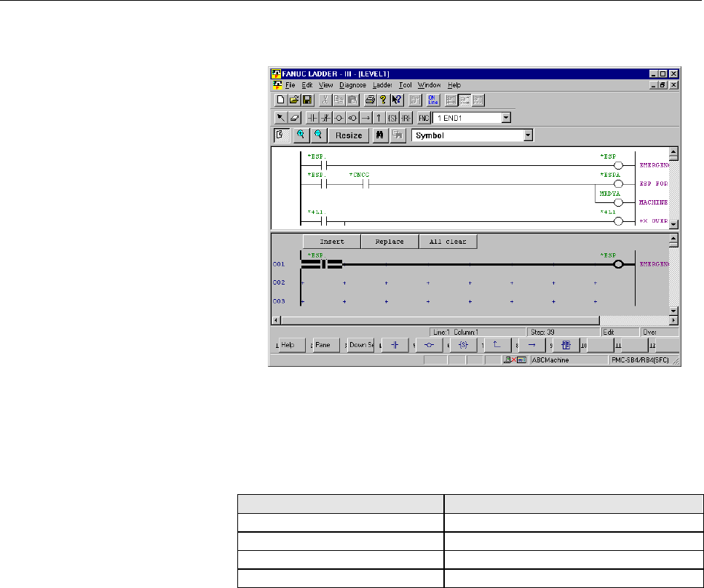Pick the normally open contact tool
Viewport: 704px width, 588px height.
(x=312, y=118)
